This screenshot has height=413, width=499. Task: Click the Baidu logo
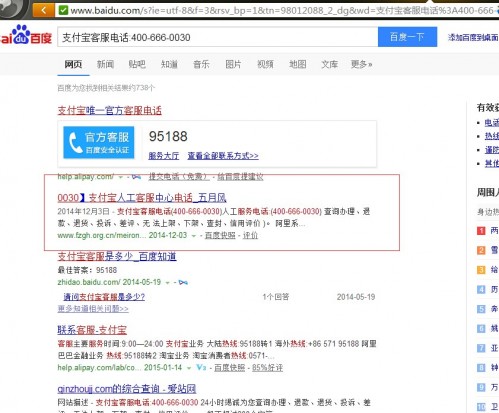[x=26, y=35]
